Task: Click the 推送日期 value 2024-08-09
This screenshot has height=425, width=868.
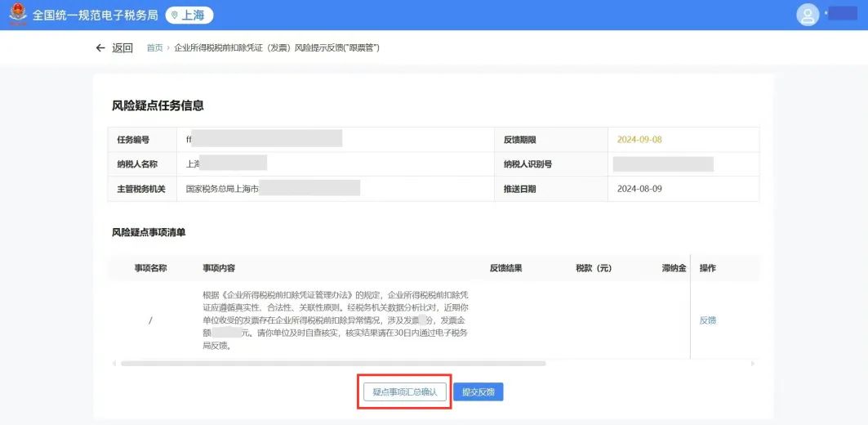Action: point(639,189)
